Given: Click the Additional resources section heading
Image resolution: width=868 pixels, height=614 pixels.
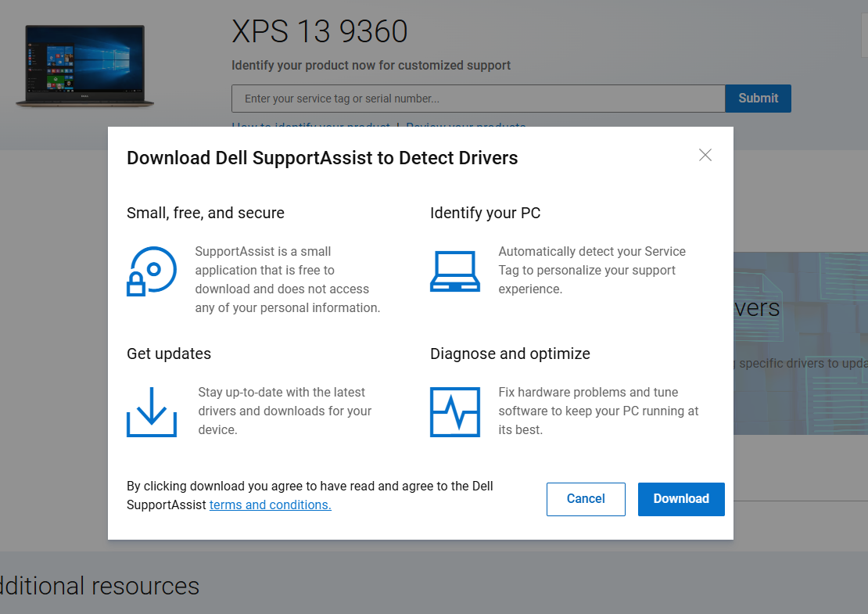Looking at the screenshot, I should tap(99, 586).
